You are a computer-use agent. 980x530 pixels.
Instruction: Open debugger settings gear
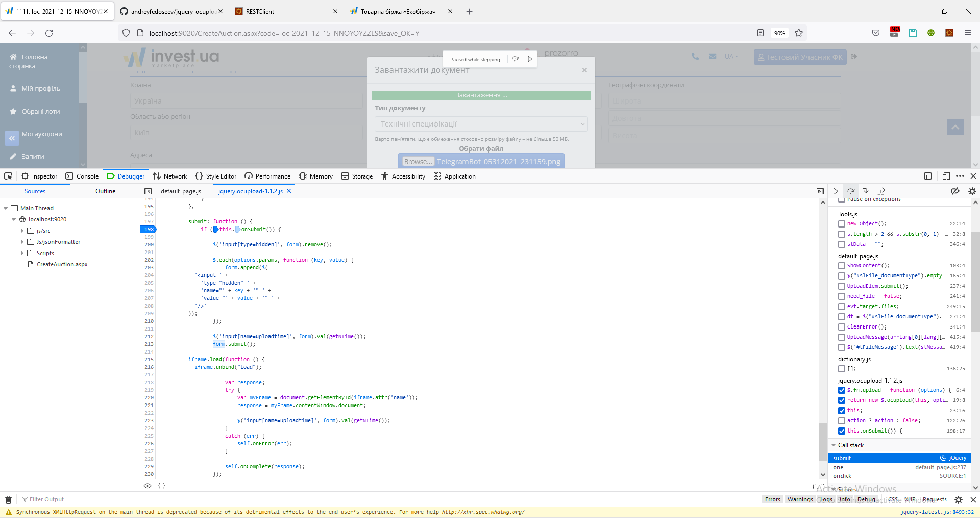[972, 191]
